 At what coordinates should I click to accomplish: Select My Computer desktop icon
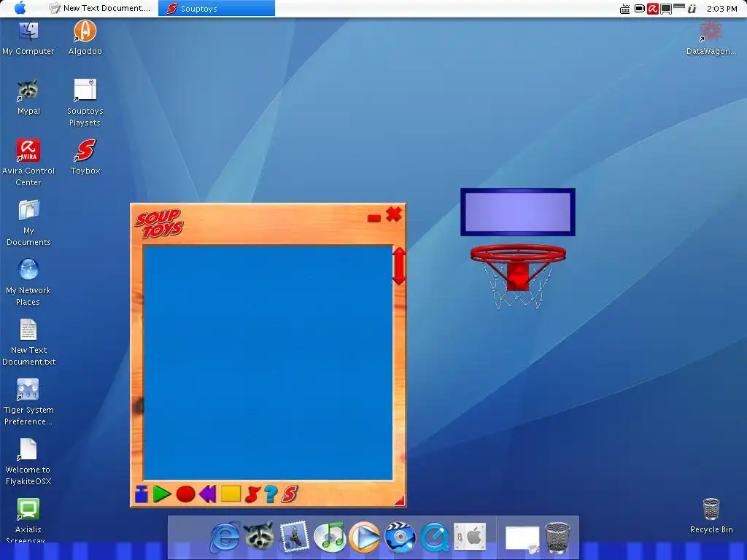click(28, 39)
